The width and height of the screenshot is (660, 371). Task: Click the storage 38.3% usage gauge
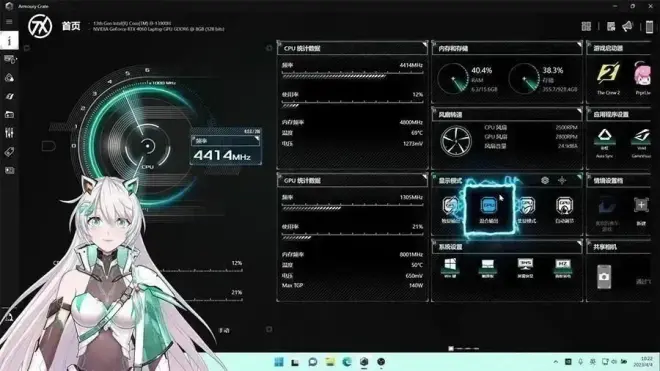(x=524, y=78)
